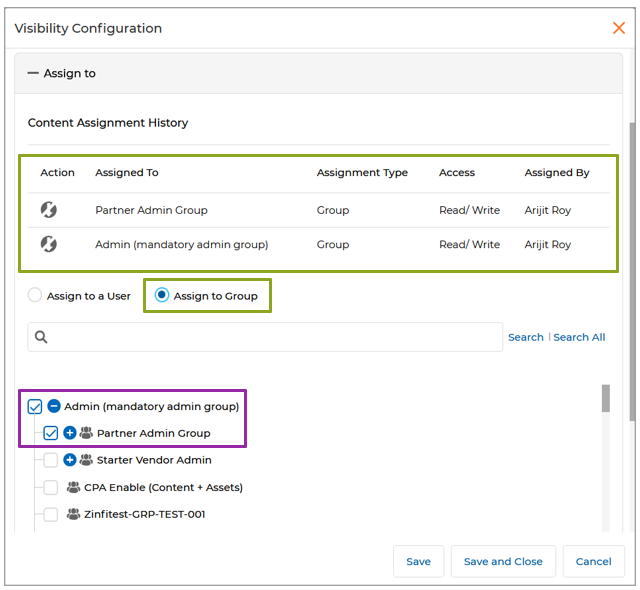Select the Assign to Group option
640x590 pixels.
(x=162, y=296)
